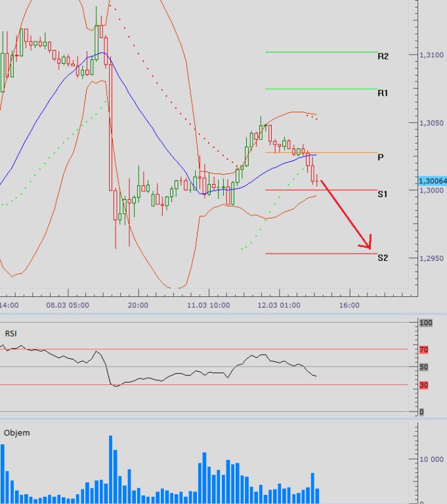Click the 16:00 time axis label
The image size is (447, 504).
point(349,305)
